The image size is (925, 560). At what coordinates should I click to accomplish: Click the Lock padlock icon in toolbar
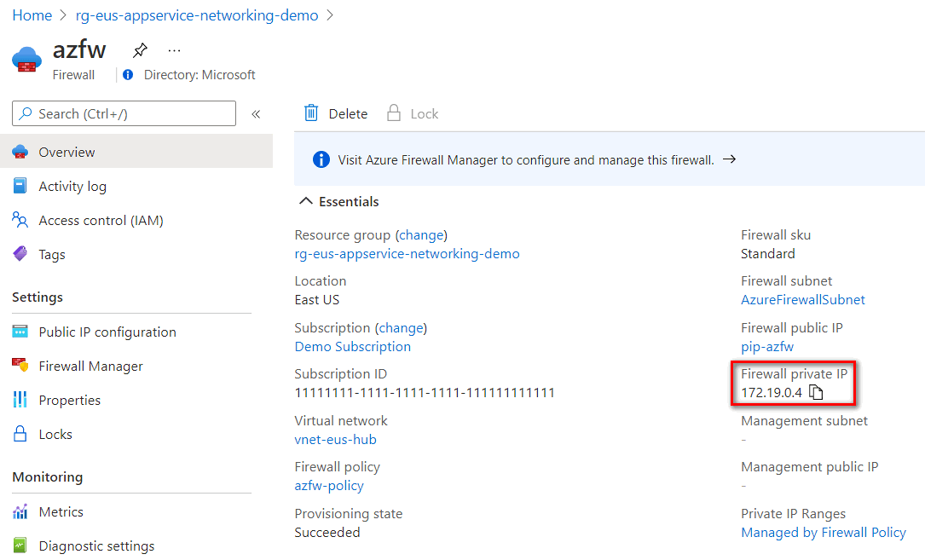[394, 113]
